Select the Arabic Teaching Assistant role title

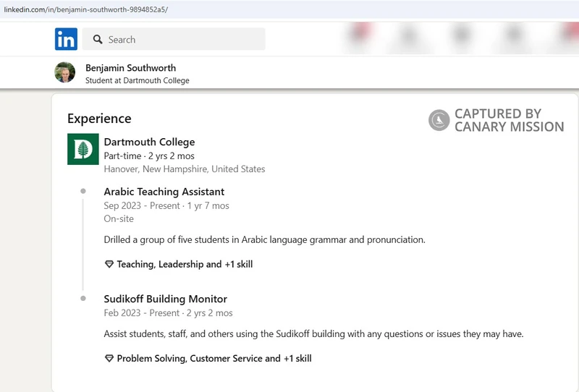pos(164,192)
